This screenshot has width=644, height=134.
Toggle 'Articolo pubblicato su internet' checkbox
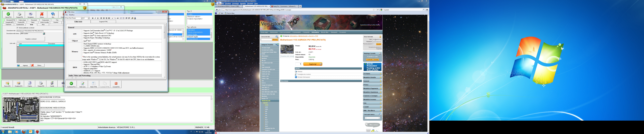click(x=17, y=28)
